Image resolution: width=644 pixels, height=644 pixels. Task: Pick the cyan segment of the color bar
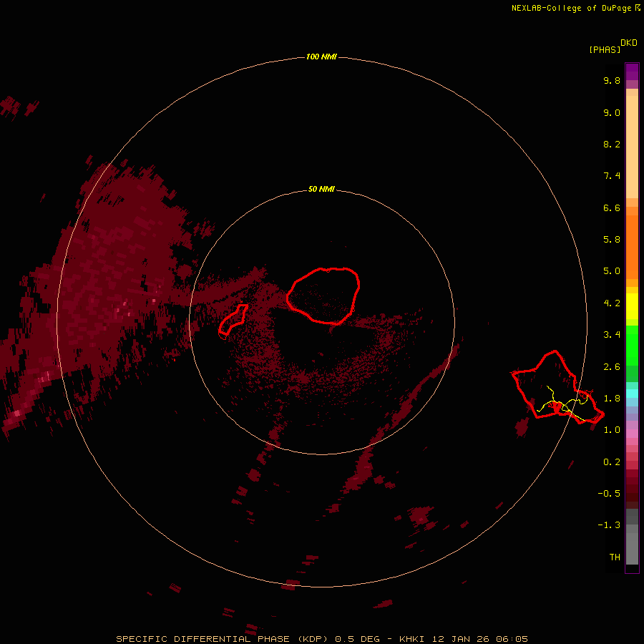click(x=632, y=393)
